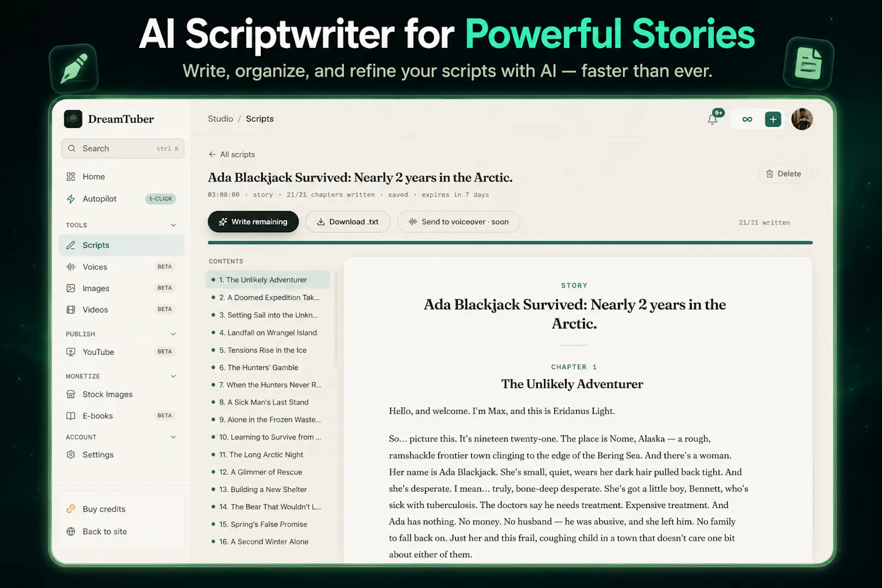Click the Write remaining button
Screen dimensions: 882x588
click(253, 222)
